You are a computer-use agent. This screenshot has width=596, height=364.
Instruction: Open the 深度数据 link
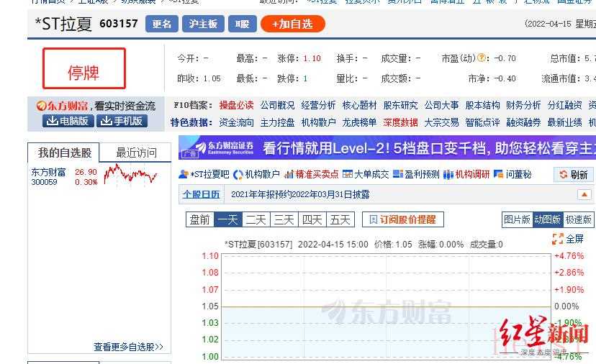tap(400, 122)
